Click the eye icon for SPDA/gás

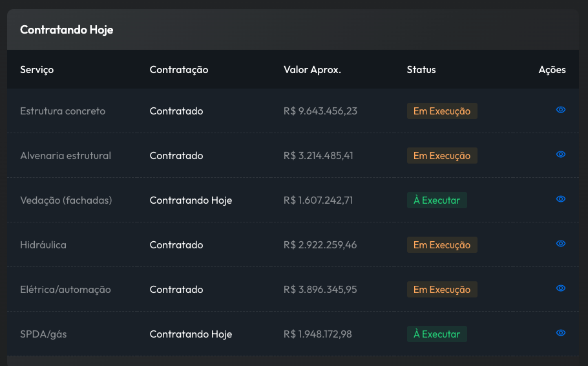pyautogui.click(x=560, y=333)
